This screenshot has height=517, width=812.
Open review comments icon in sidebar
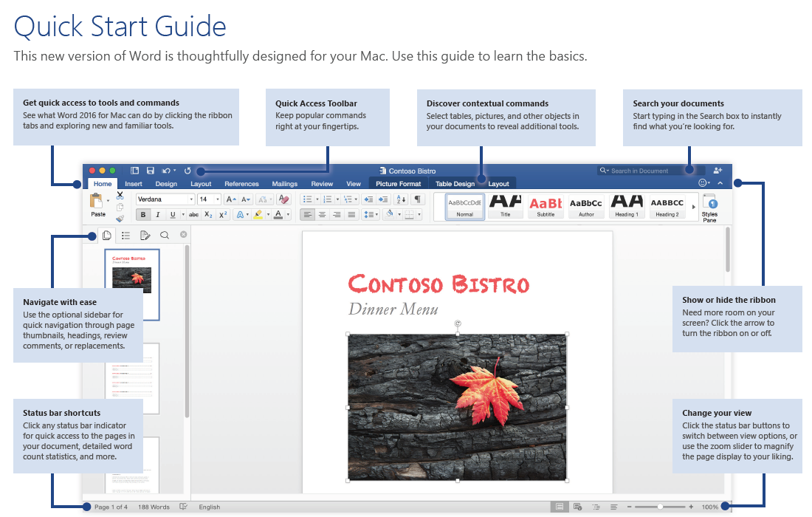(x=145, y=235)
